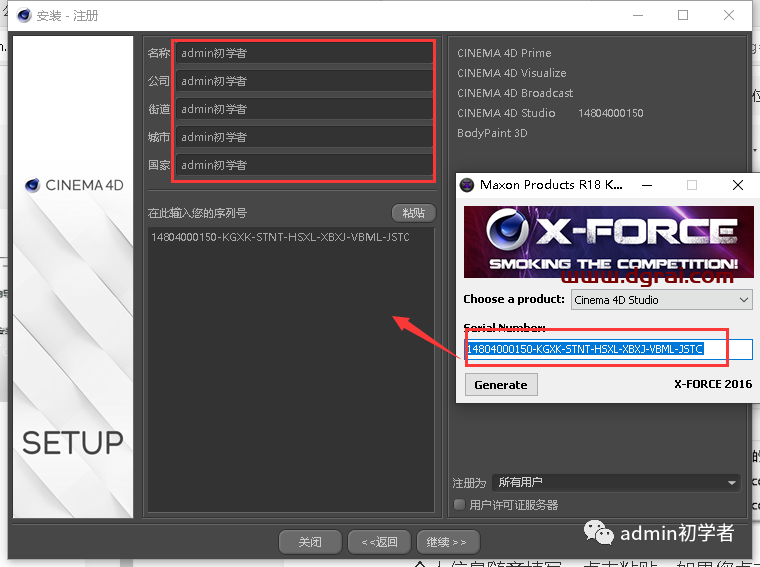Screen dimensions: 760x567
Task: Toggle the 用户许可证服务器 checkbox
Action: click(x=459, y=504)
